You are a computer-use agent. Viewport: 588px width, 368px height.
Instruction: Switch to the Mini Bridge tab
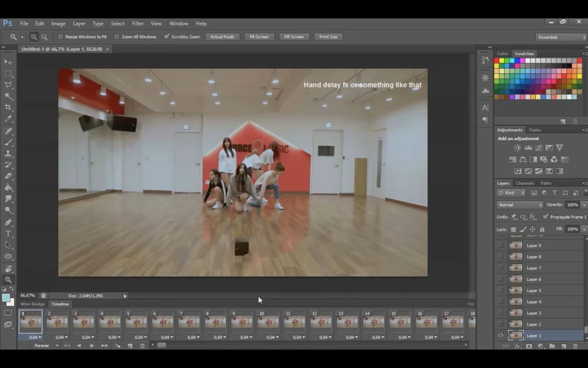point(33,304)
